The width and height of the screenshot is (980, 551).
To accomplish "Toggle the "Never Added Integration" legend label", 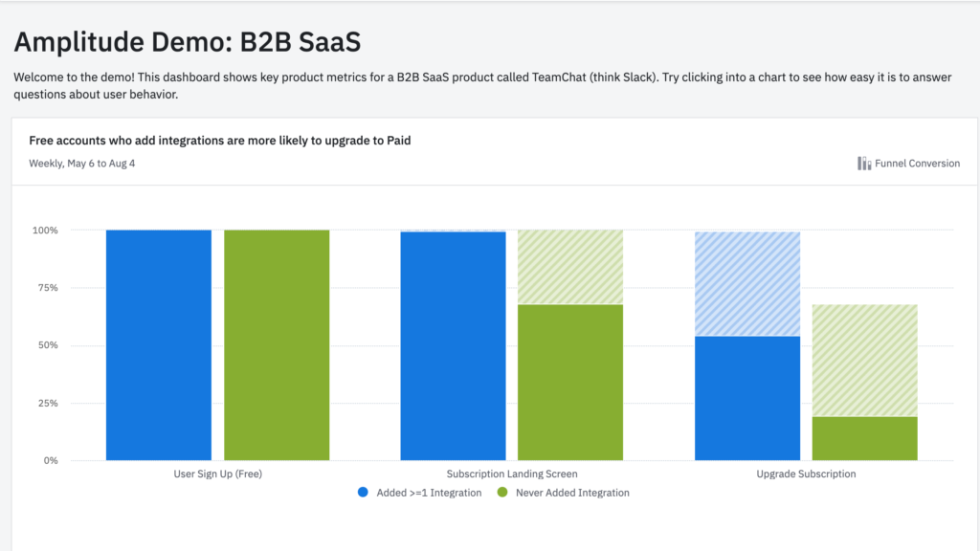I will click(x=572, y=493).
